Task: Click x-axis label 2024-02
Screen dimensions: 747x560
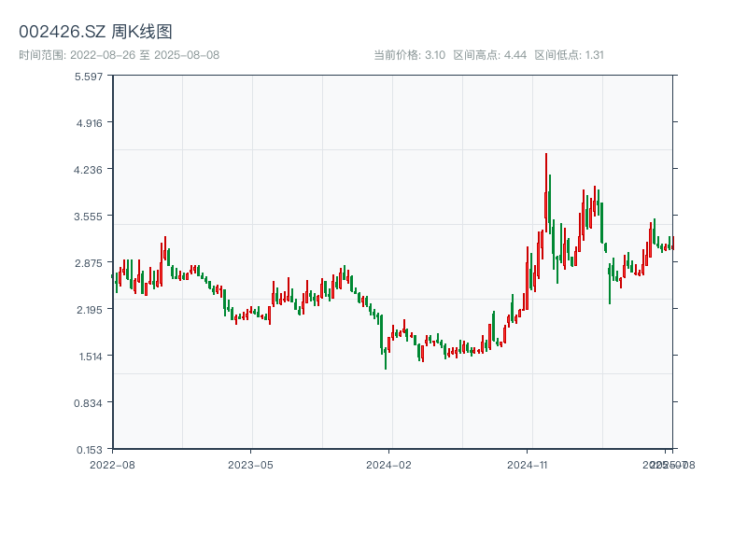Action: [388, 465]
